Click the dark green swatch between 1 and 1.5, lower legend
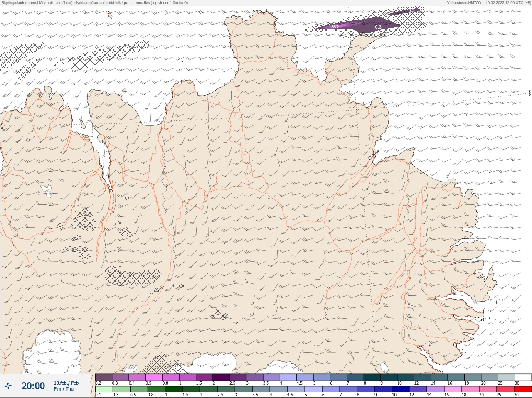 174,389
